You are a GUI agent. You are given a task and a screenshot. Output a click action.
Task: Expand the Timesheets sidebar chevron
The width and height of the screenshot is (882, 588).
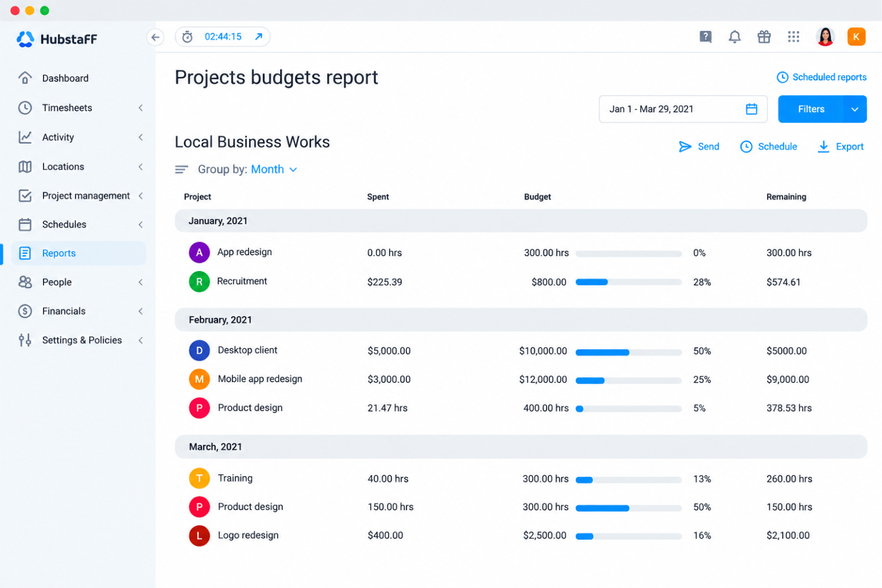[141, 108]
